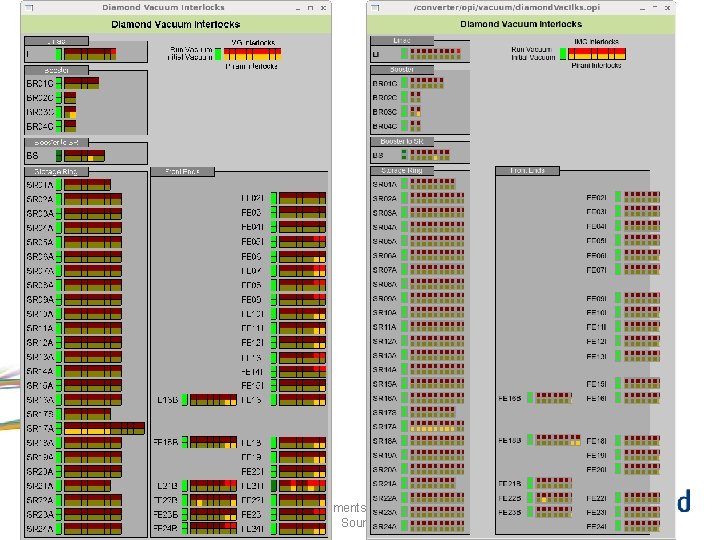720x540 pixels.
Task: Click the BR01C label in left window
Action: coord(40,84)
